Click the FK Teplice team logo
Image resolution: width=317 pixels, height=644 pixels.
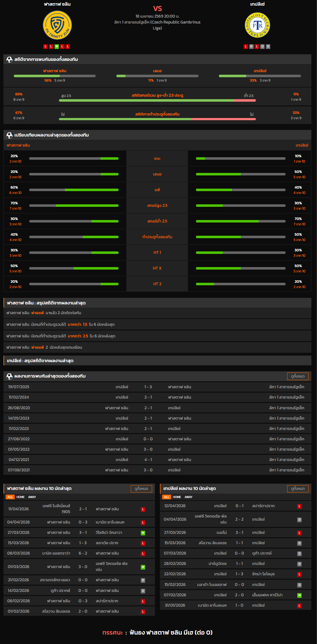pyautogui.click(x=257, y=25)
